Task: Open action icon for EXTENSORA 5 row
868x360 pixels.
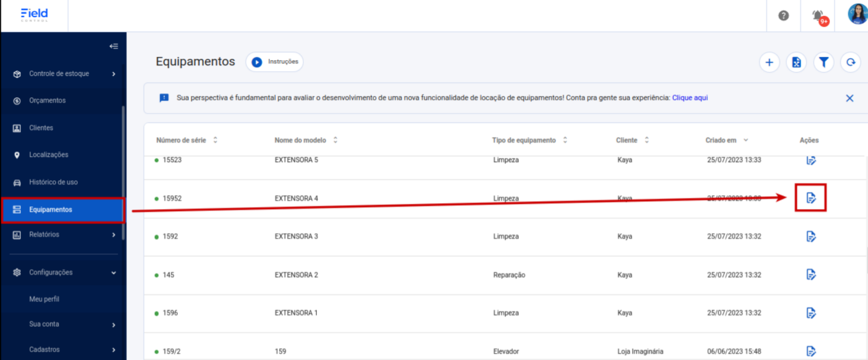Action: (x=811, y=160)
